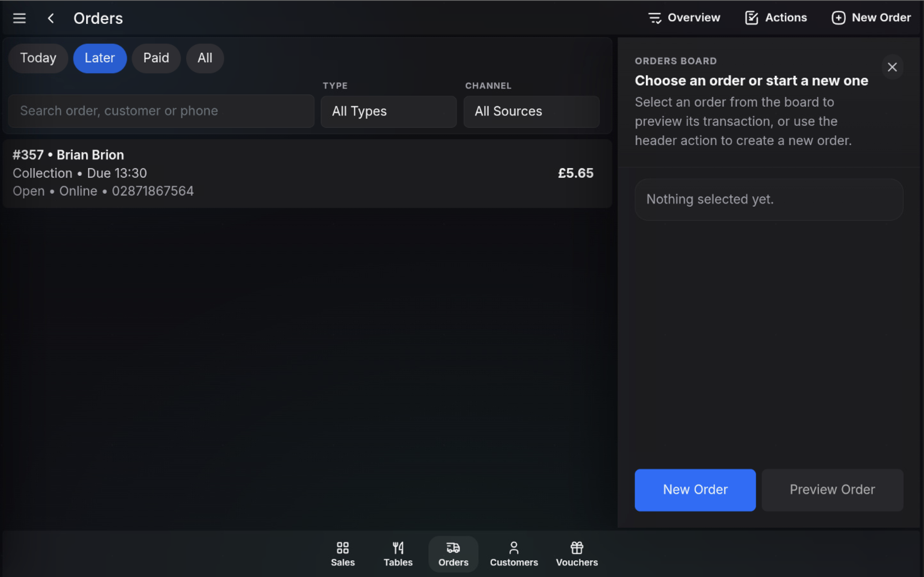Click the blue New Order button
Image resolution: width=924 pixels, height=577 pixels.
pyautogui.click(x=695, y=490)
